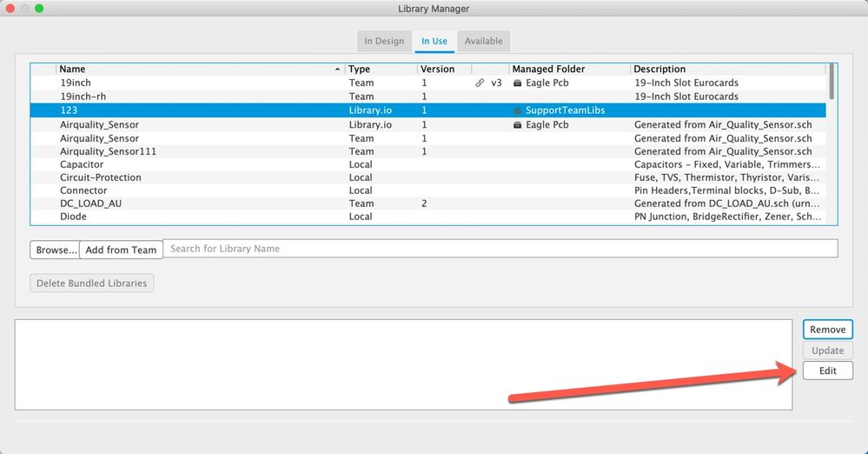Viewport: 868px width, 454px height.
Task: Select the Circuit-Protection library row
Action: [x=427, y=177]
